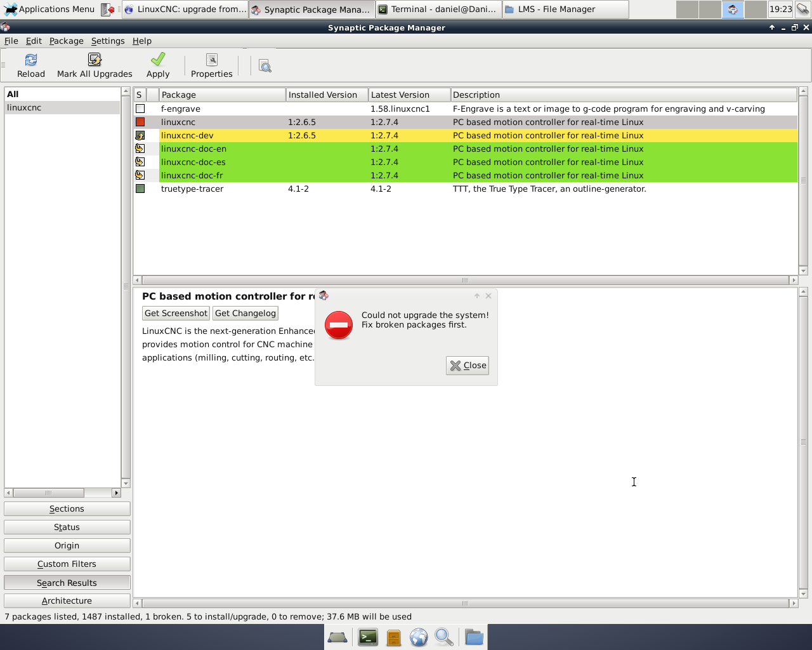The width and height of the screenshot is (812, 650).
Task: Open the Properties toolbar icon
Action: click(x=212, y=60)
